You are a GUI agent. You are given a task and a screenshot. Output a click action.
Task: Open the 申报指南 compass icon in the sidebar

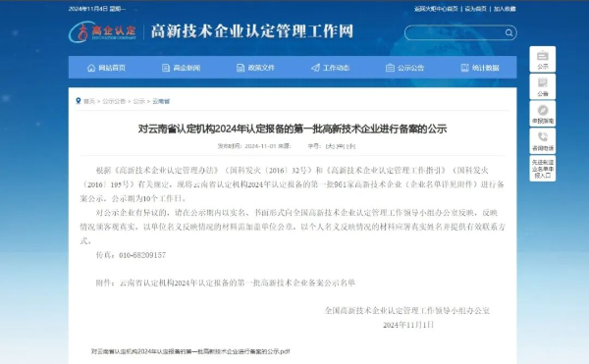pyautogui.click(x=543, y=114)
